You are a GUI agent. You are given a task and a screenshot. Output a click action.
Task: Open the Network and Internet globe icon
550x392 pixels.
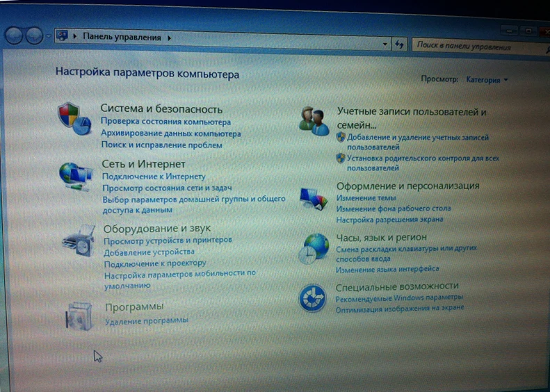coord(76,177)
